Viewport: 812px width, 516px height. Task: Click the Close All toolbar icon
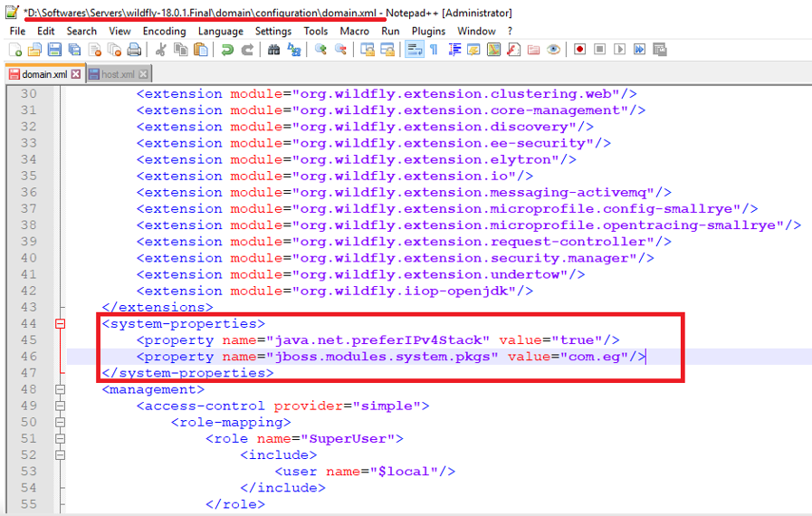(x=114, y=50)
